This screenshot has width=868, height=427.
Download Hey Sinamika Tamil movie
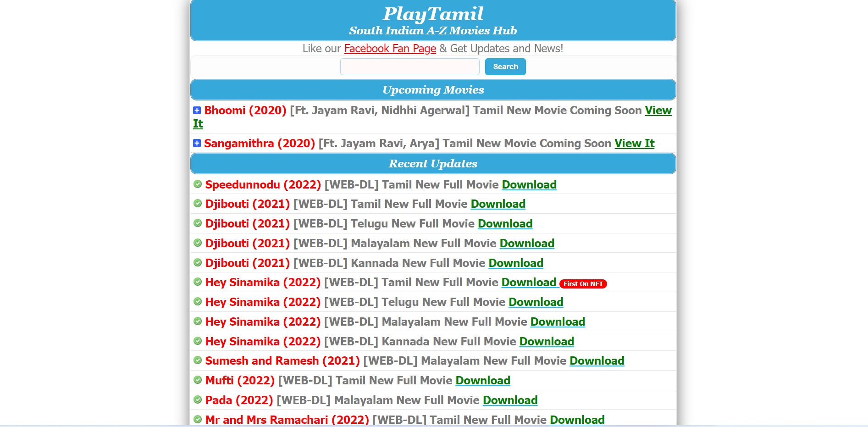tap(529, 283)
